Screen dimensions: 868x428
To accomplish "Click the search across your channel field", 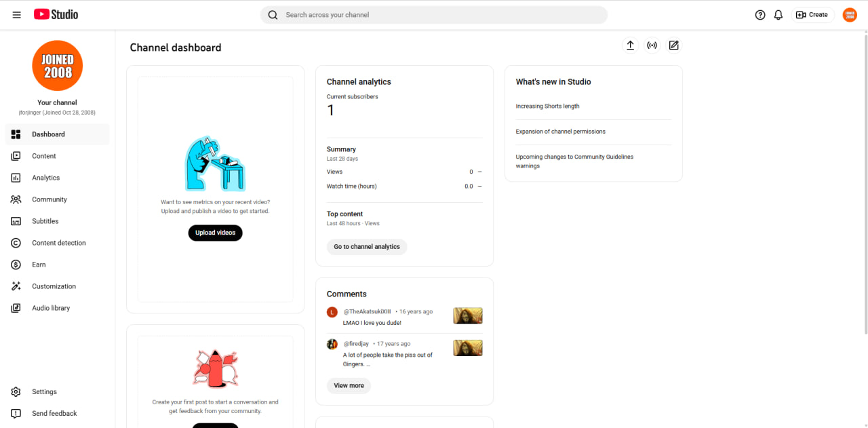I will (x=434, y=15).
